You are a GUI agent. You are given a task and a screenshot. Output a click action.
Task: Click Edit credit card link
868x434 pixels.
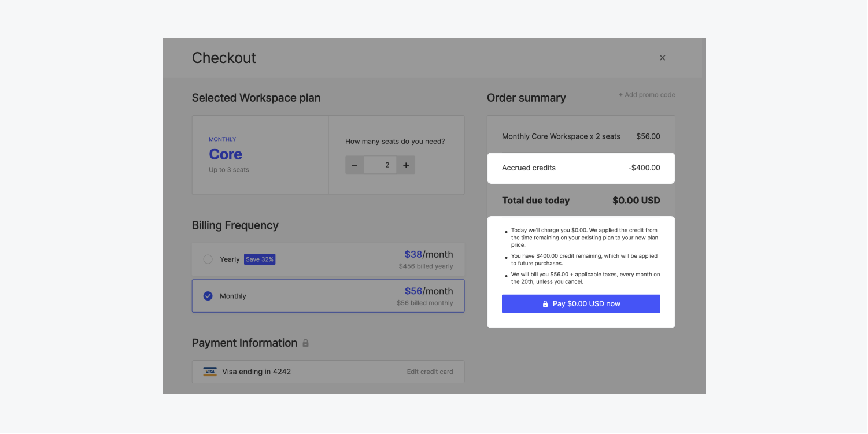[x=430, y=372]
